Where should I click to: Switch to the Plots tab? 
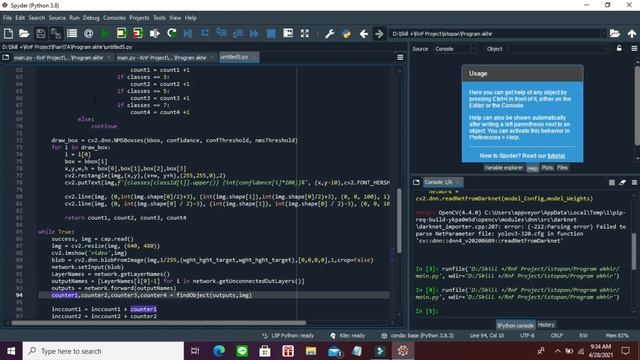pos(547,168)
